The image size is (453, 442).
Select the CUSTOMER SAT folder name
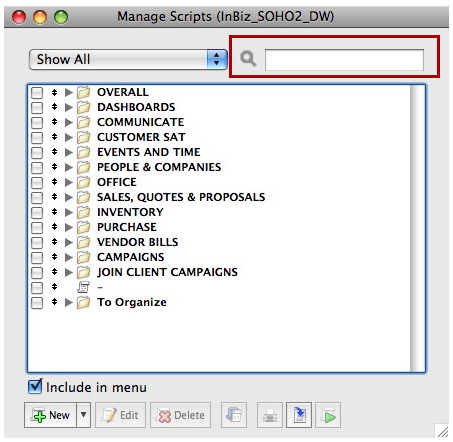click(x=141, y=137)
